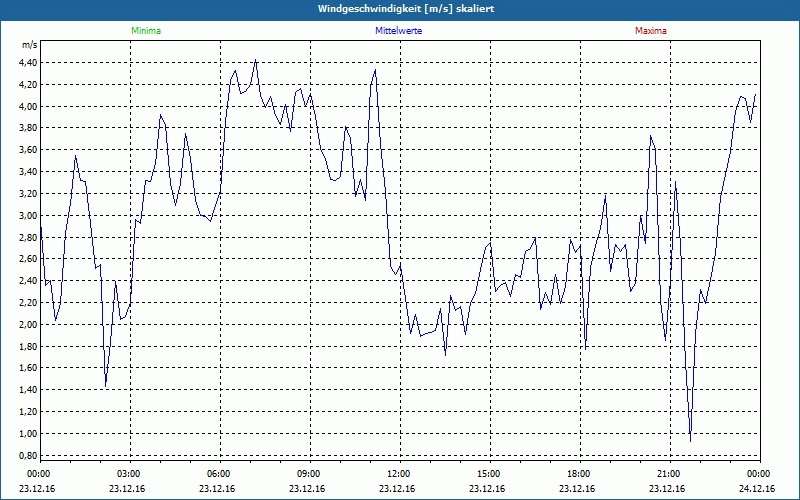The image size is (800, 500).
Task: Click the 1,80 y-axis value
Action: 29,347
